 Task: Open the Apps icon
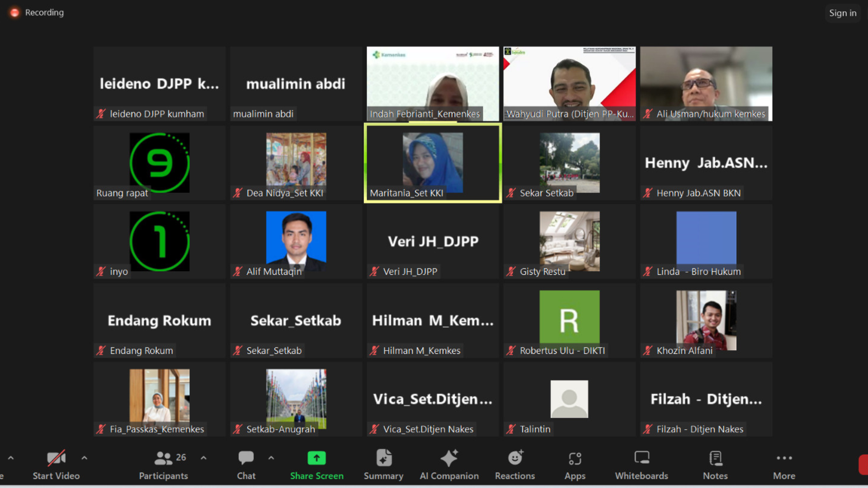(x=575, y=459)
